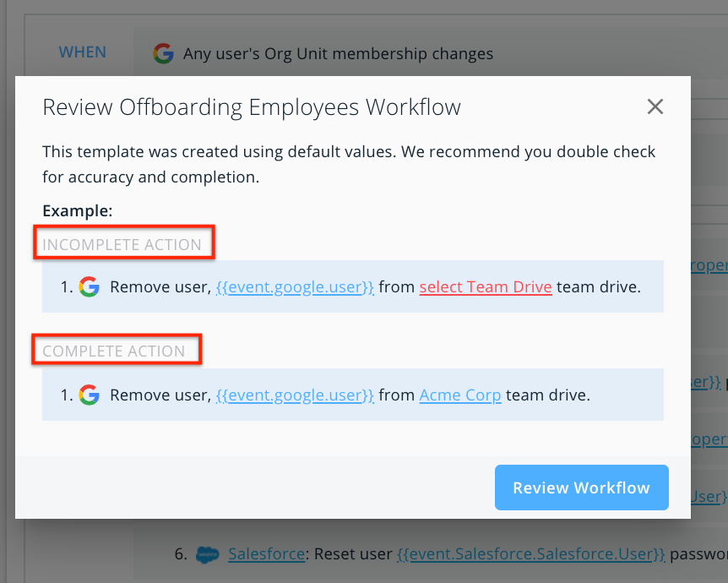This screenshot has width=728, height=583.
Task: Click the dialog title "Review Offboarding Employees Workflow"
Action: click(251, 107)
